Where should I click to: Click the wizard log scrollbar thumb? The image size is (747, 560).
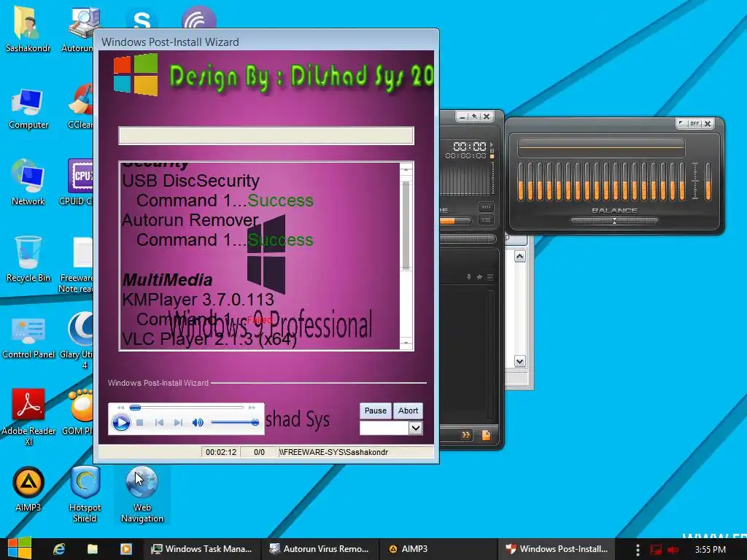click(x=406, y=225)
